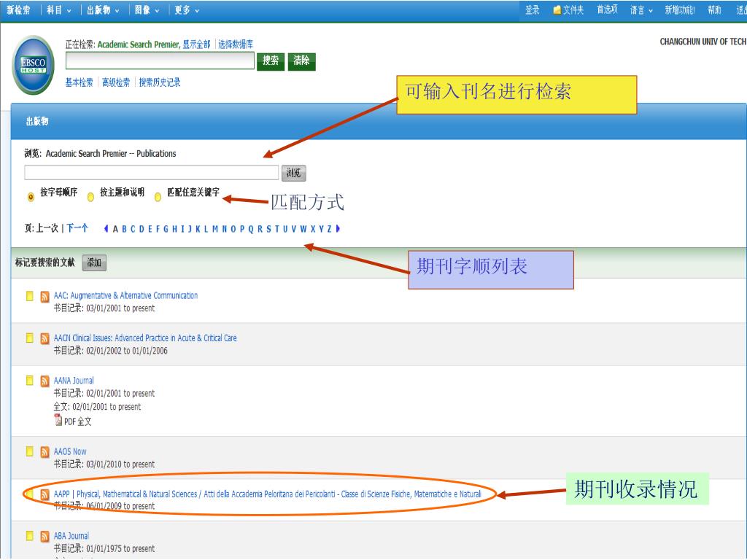Screen dimensions: 747x560
Task: Open the AAOS Now title
Action: pos(70,451)
